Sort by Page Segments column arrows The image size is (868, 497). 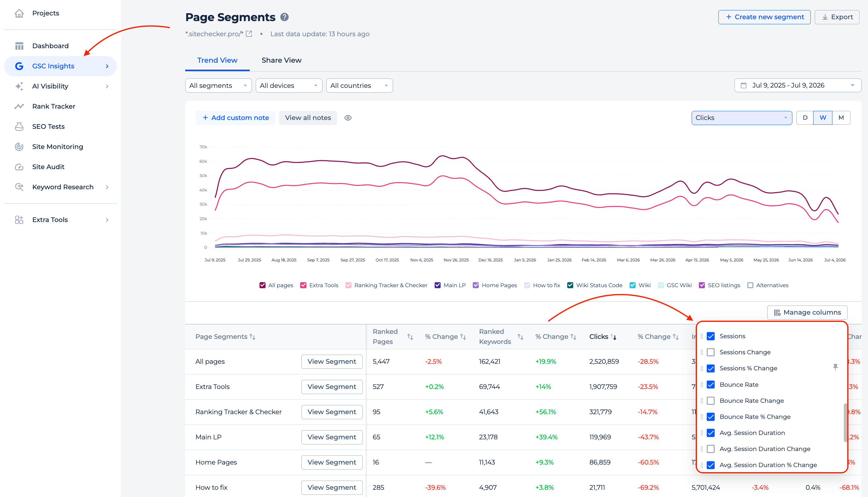252,337
